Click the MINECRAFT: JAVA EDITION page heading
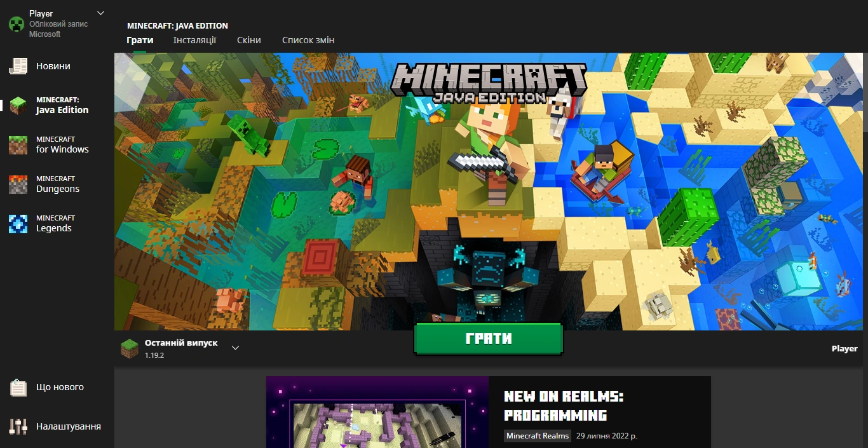This screenshot has height=448, width=868. (177, 26)
